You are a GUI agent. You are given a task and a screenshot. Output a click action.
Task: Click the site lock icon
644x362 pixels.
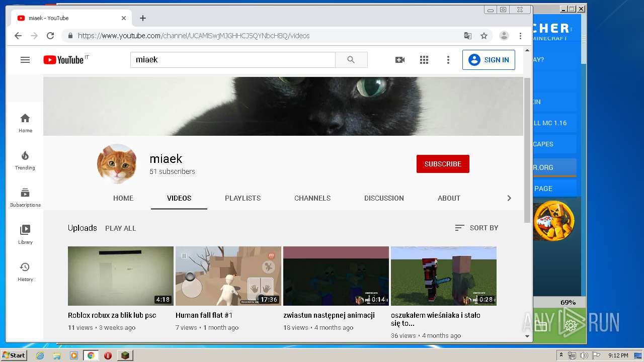click(x=70, y=36)
